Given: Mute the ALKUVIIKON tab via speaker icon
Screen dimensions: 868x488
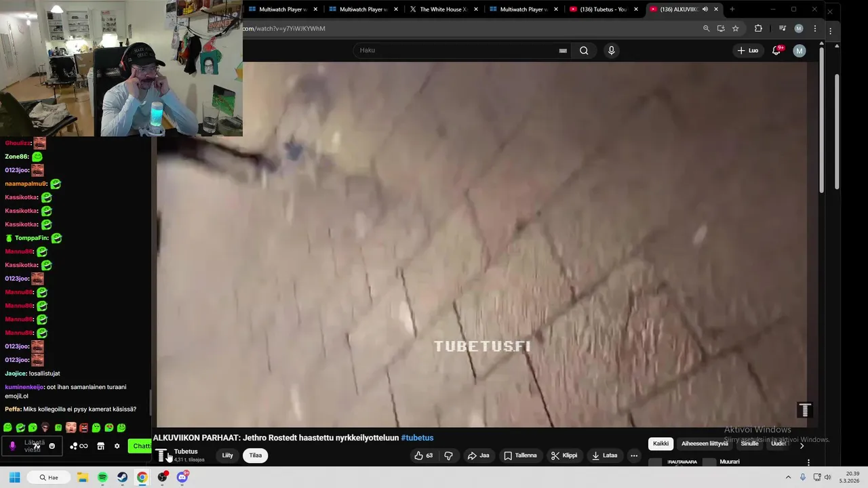Looking at the screenshot, I should (x=705, y=9).
